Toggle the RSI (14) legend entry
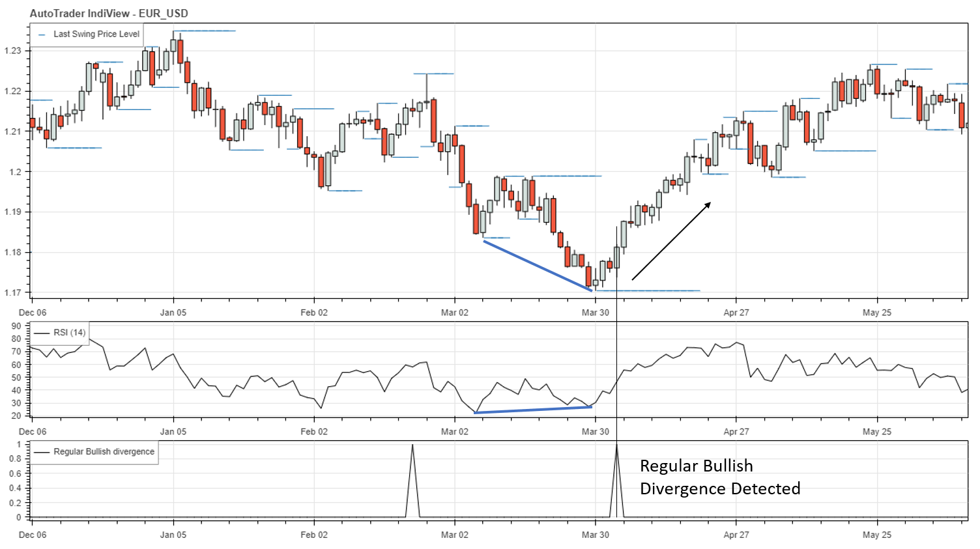This screenshot has width=980, height=549. pyautogui.click(x=61, y=332)
